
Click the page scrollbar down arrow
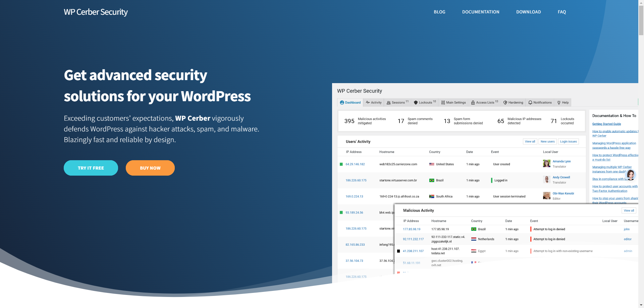(x=641, y=305)
